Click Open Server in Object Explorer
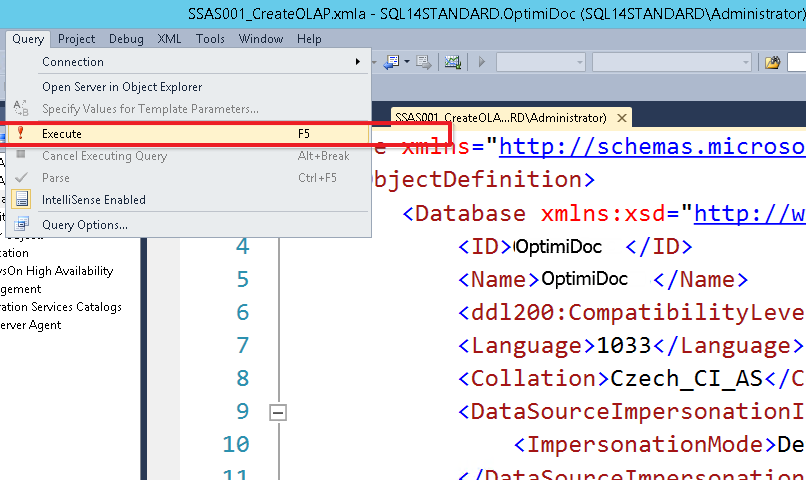The height and width of the screenshot is (480, 806). tap(121, 87)
